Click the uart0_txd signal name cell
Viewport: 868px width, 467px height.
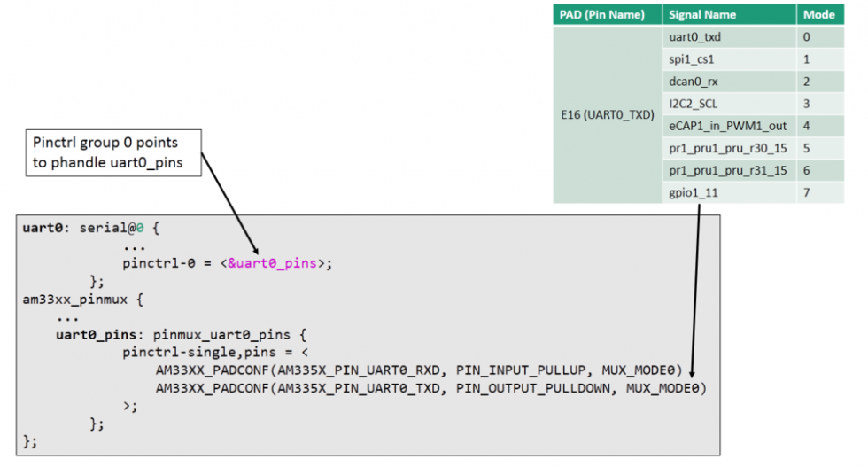(694, 37)
